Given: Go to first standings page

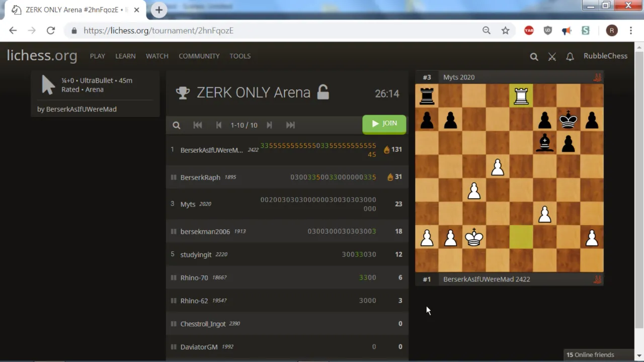Looking at the screenshot, I should coord(198,125).
